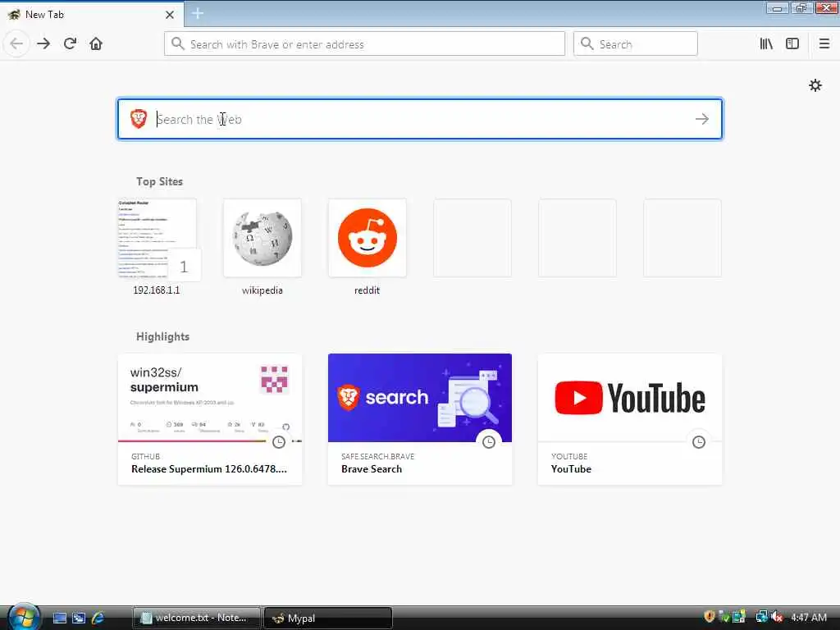Open the YouTube highlight card
The image size is (840, 630).
click(x=629, y=419)
